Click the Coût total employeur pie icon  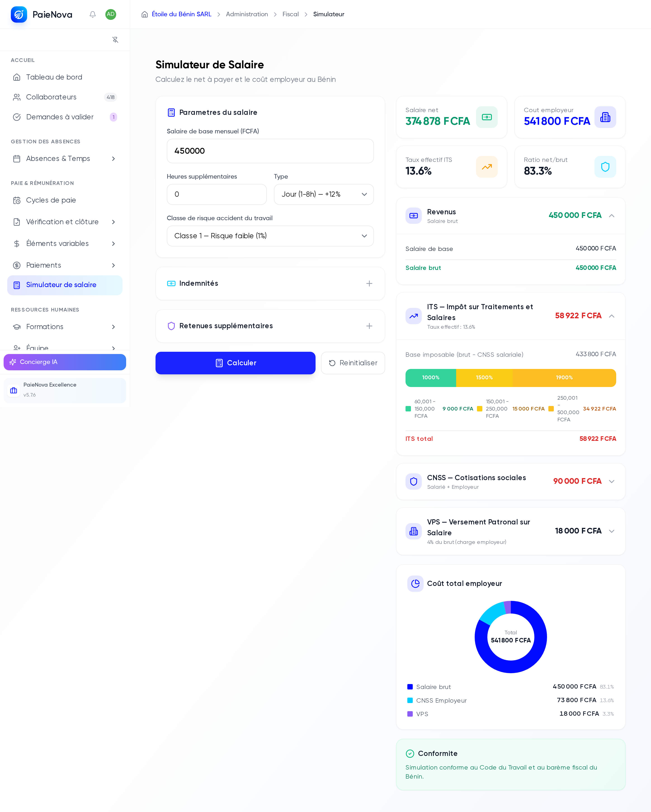point(415,583)
